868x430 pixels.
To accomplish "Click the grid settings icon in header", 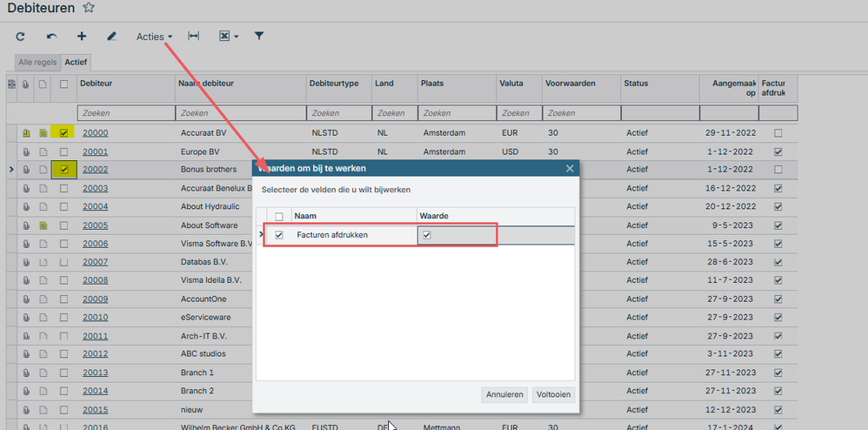I will (x=11, y=84).
